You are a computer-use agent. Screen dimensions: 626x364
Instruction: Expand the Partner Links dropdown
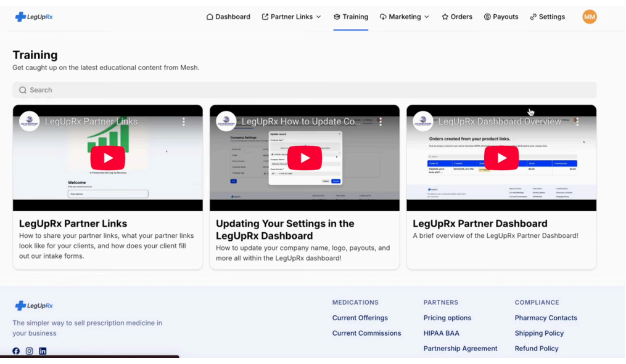pyautogui.click(x=291, y=17)
